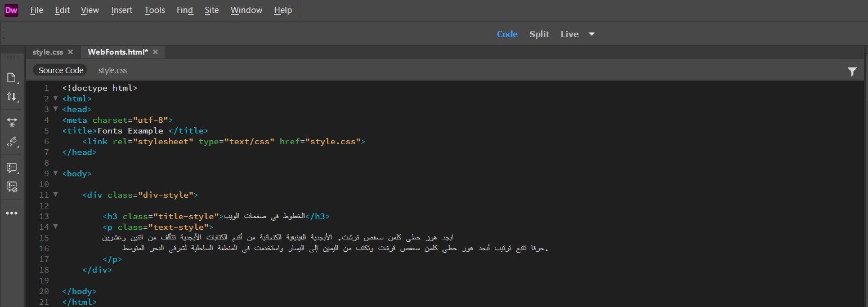Collapse the div-style block on line 11
The width and height of the screenshot is (868, 307).
(55, 195)
